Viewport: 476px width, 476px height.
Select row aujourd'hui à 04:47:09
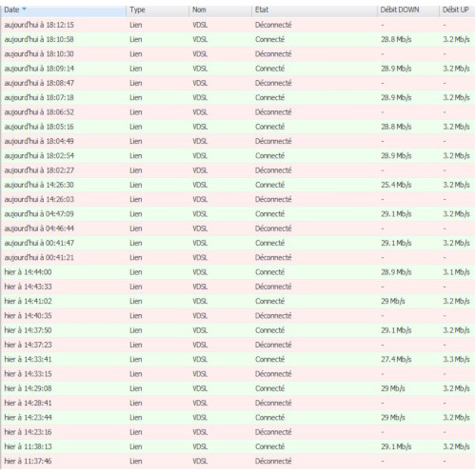[238, 214]
